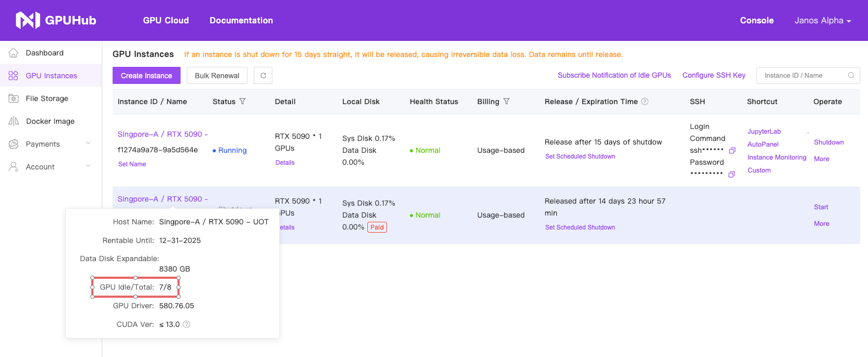Viewport: 868px width, 357px height.
Task: Open the Documentation menu
Action: [x=241, y=21]
